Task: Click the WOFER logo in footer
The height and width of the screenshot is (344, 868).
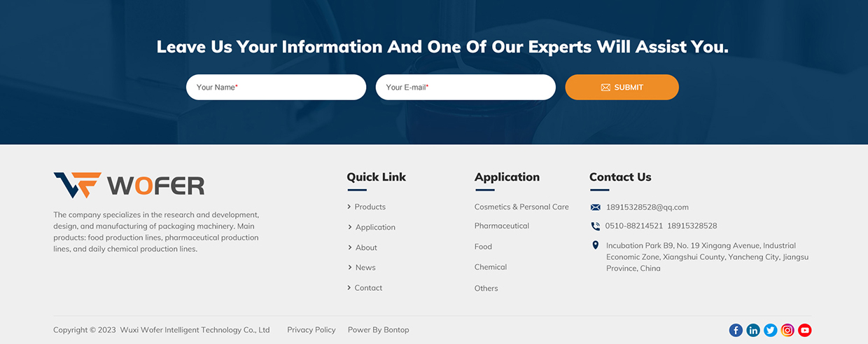Action: (x=129, y=186)
